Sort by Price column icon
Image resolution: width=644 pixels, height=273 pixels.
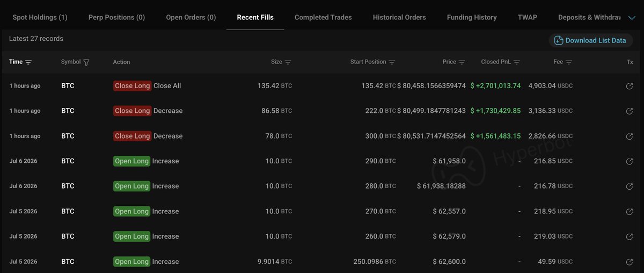point(462,62)
